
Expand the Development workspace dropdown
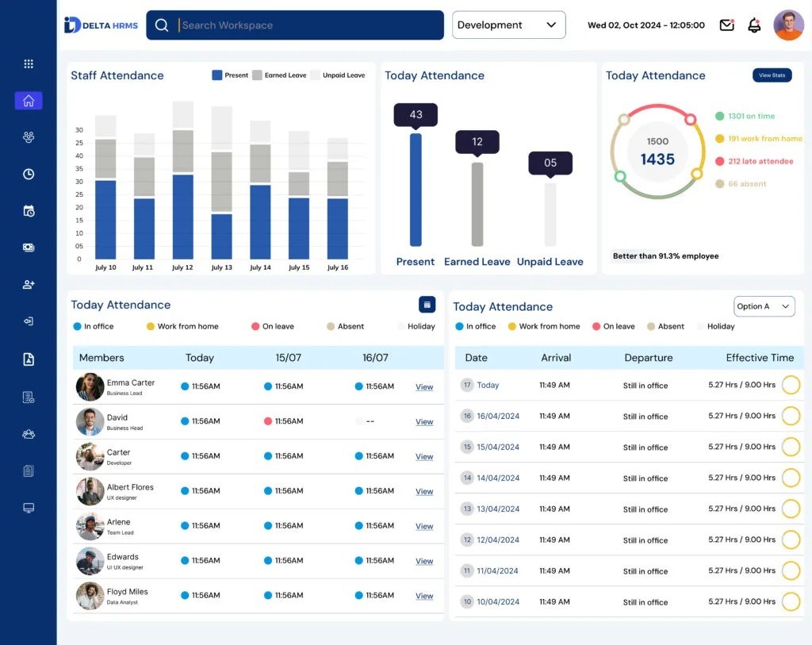[x=508, y=25]
